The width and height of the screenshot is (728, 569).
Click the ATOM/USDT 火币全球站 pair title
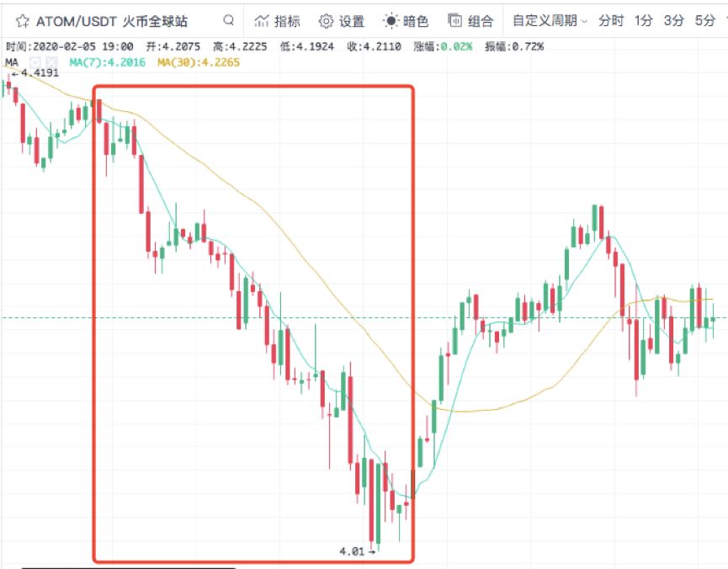[x=112, y=21]
